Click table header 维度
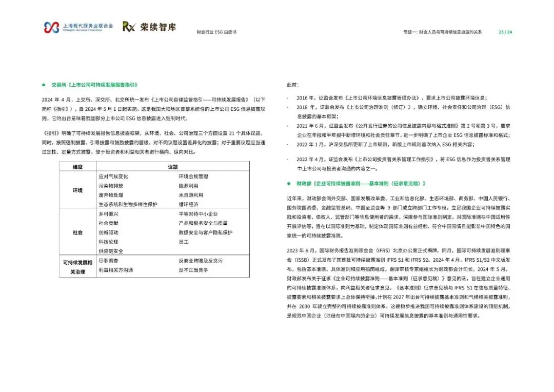Image resolution: width=554 pixels, height=392 pixels. pos(78,167)
